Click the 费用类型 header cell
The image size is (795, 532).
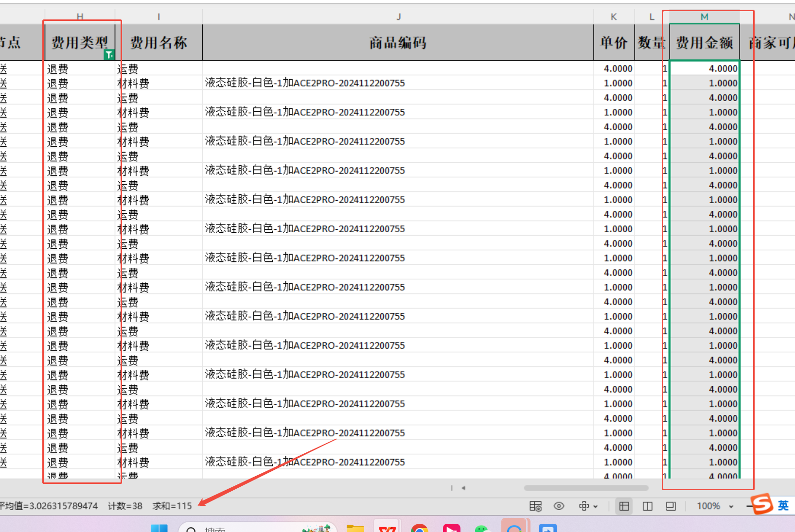click(x=80, y=42)
